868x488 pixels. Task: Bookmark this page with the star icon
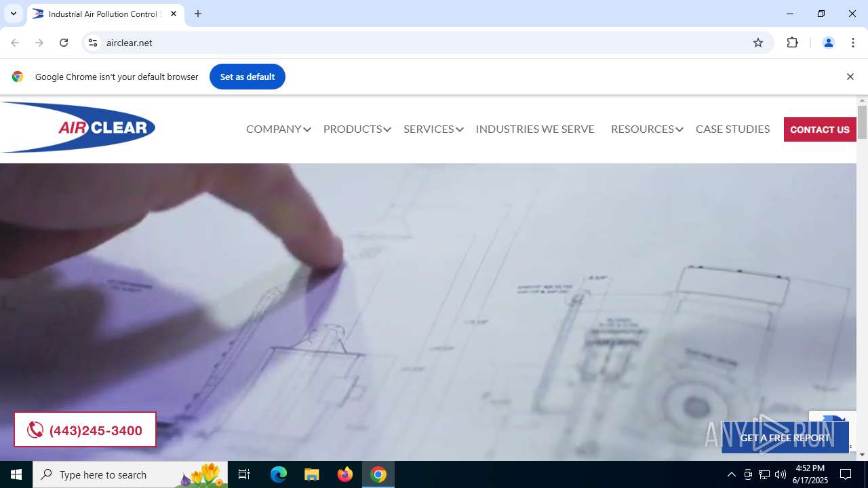pos(758,43)
